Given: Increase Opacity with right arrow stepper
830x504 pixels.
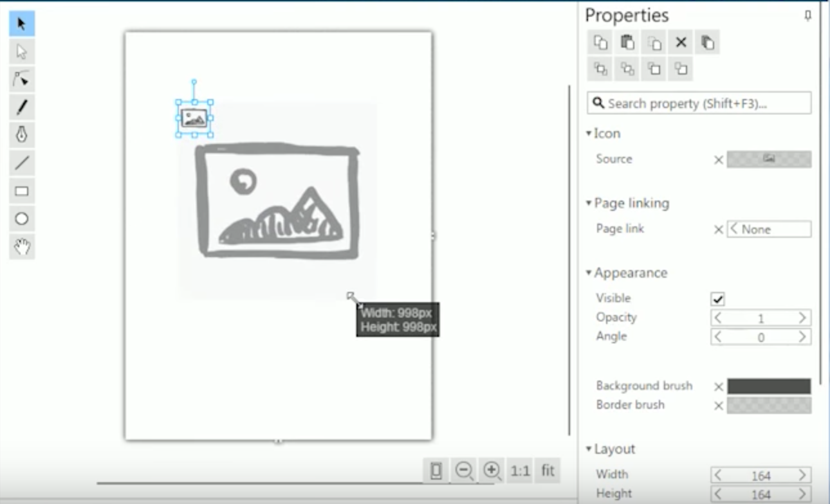Looking at the screenshot, I should [x=802, y=317].
